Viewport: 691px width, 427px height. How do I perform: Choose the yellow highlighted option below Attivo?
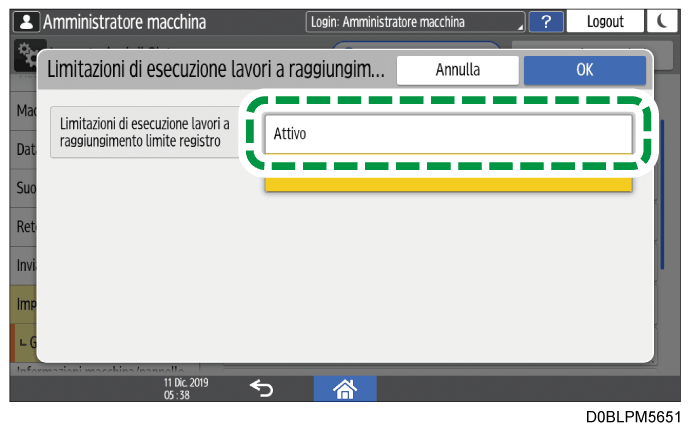point(448,184)
